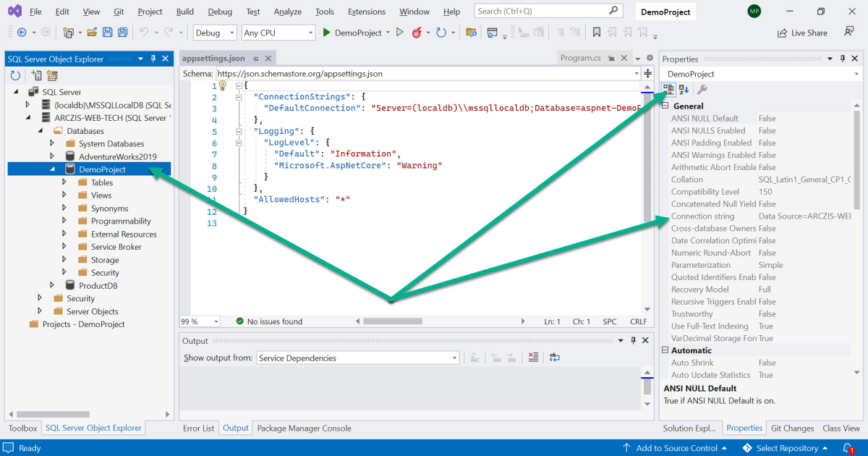Click the Find in Files folder icon
Viewport: 868px width, 456px height.
(471, 33)
